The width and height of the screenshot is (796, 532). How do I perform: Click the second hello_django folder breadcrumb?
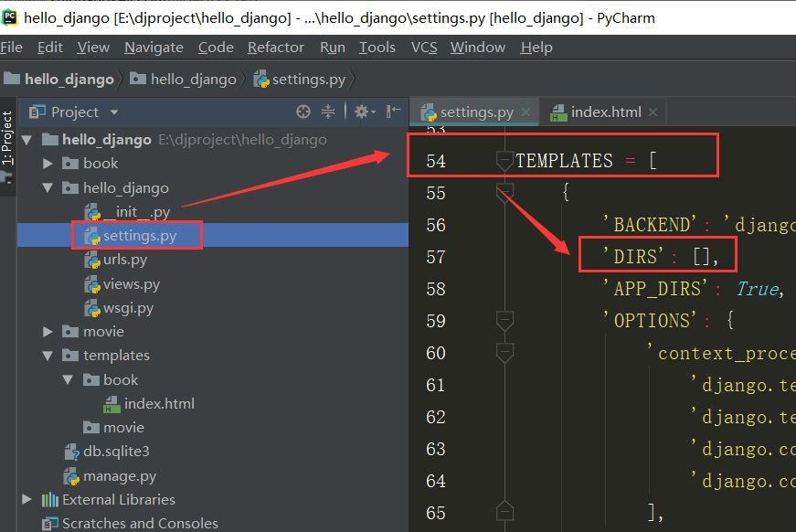click(183, 80)
